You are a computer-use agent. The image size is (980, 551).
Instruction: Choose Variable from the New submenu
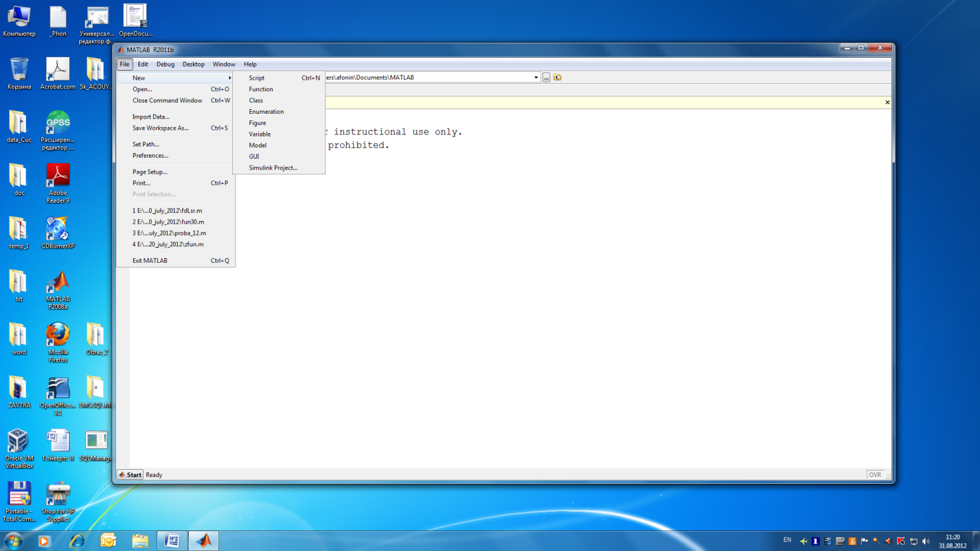279,134
